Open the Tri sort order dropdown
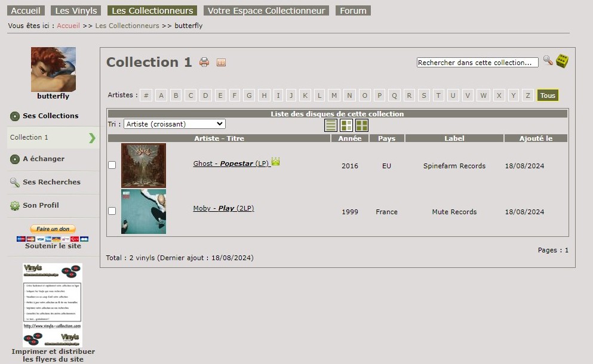The image size is (593, 364). tap(174, 124)
